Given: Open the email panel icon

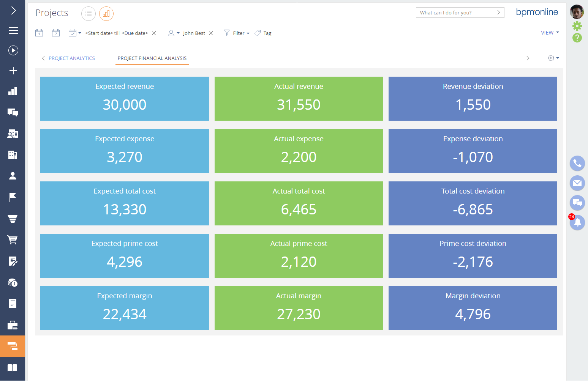Looking at the screenshot, I should pos(577,183).
